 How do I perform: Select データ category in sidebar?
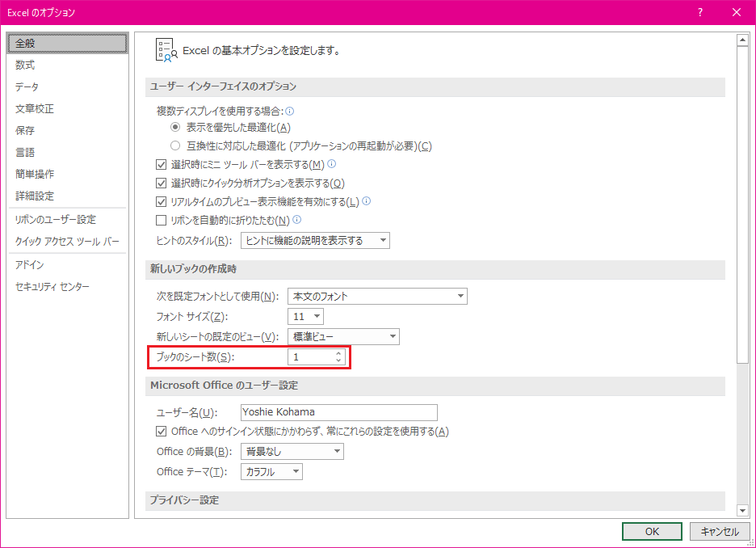(x=68, y=86)
